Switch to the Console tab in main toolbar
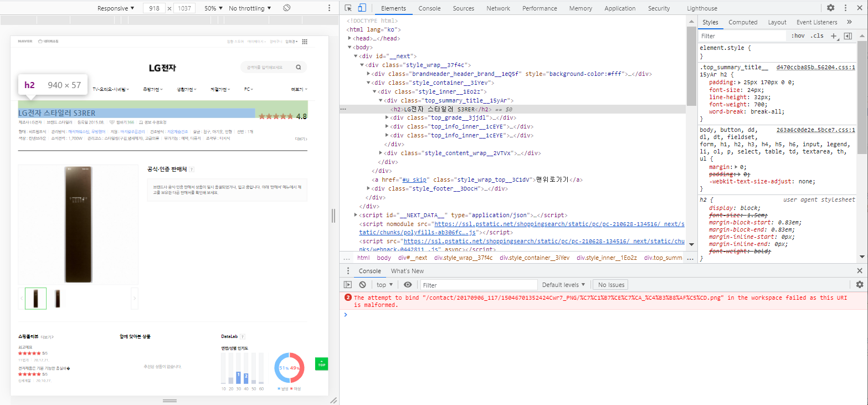The width and height of the screenshot is (868, 405). pos(429,8)
